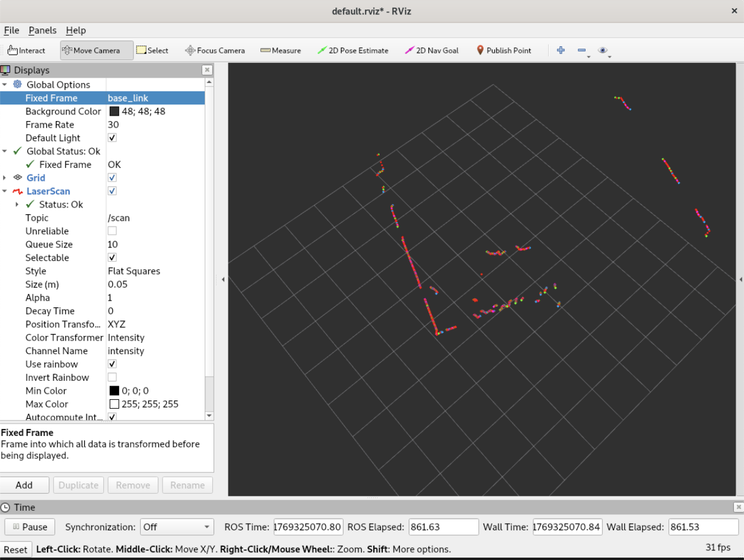Screen dimensions: 744x560
Task: Click the blue plus add-tool icon
Action: (x=560, y=50)
